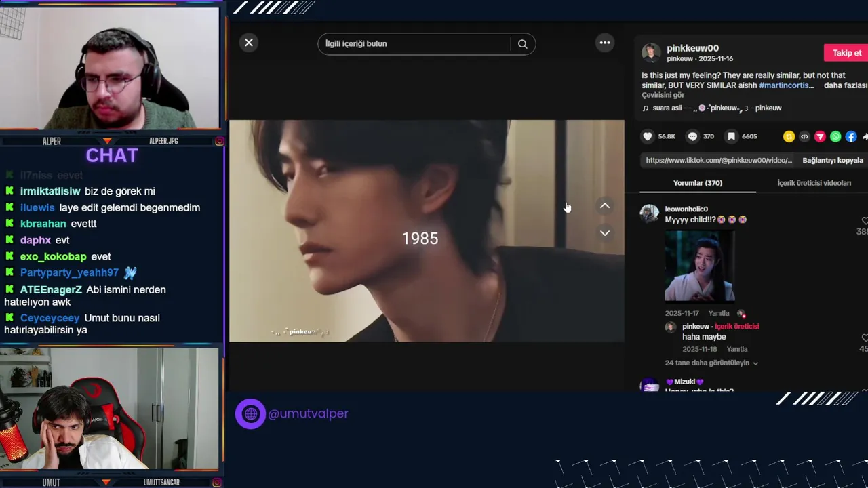This screenshot has height=488, width=868.
Task: Like the video with heart icon
Action: [x=648, y=136]
